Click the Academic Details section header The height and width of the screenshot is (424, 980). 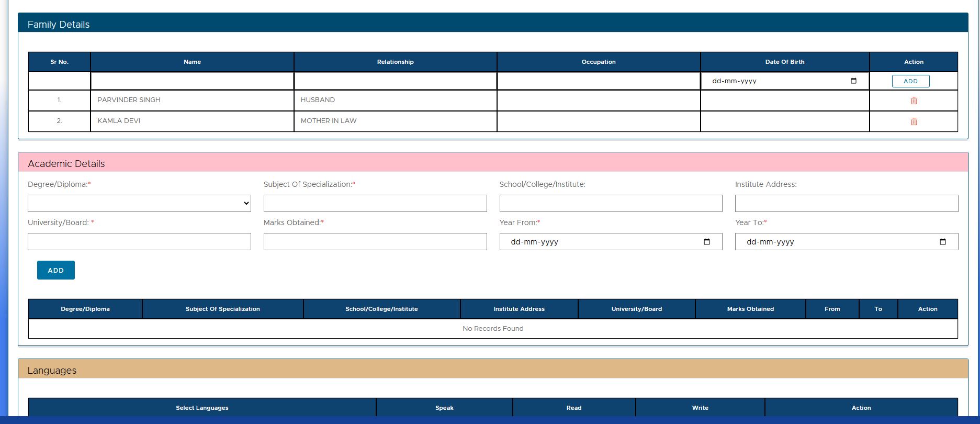click(493, 163)
